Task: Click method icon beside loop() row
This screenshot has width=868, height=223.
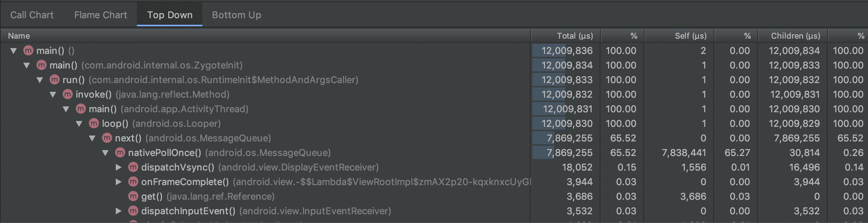Action: click(94, 124)
